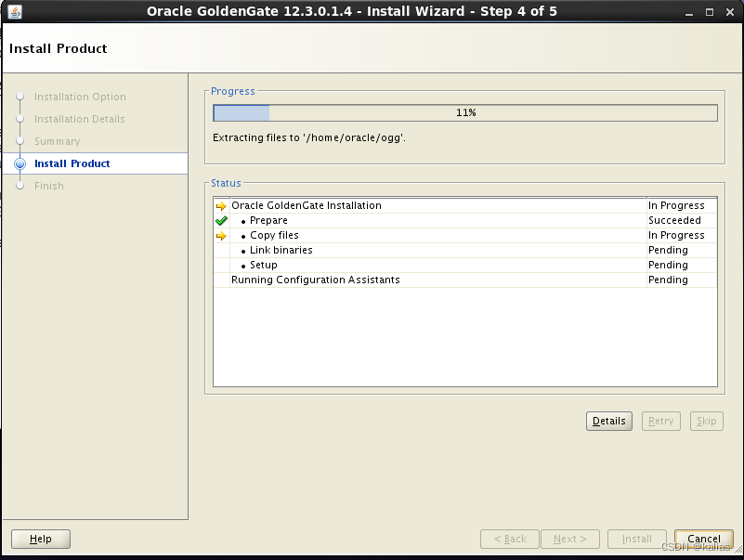Go to the Installation Details step
Screen dimensions: 744x560
[80, 119]
